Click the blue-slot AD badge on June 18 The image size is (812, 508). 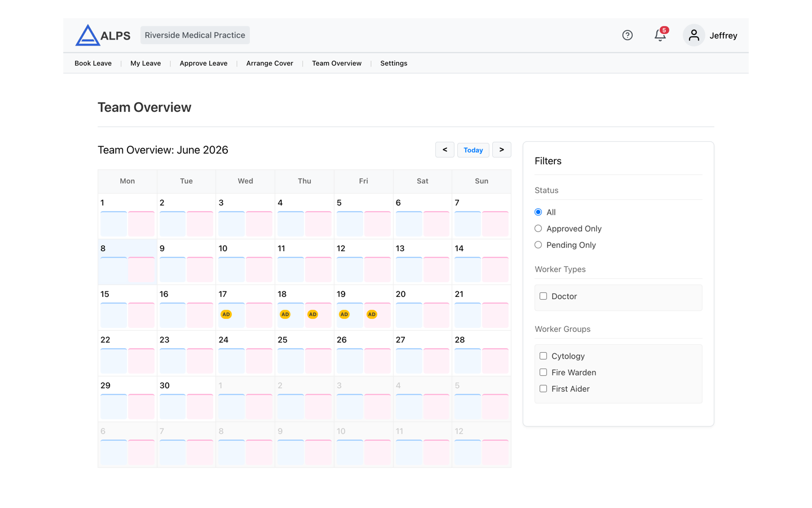click(285, 314)
